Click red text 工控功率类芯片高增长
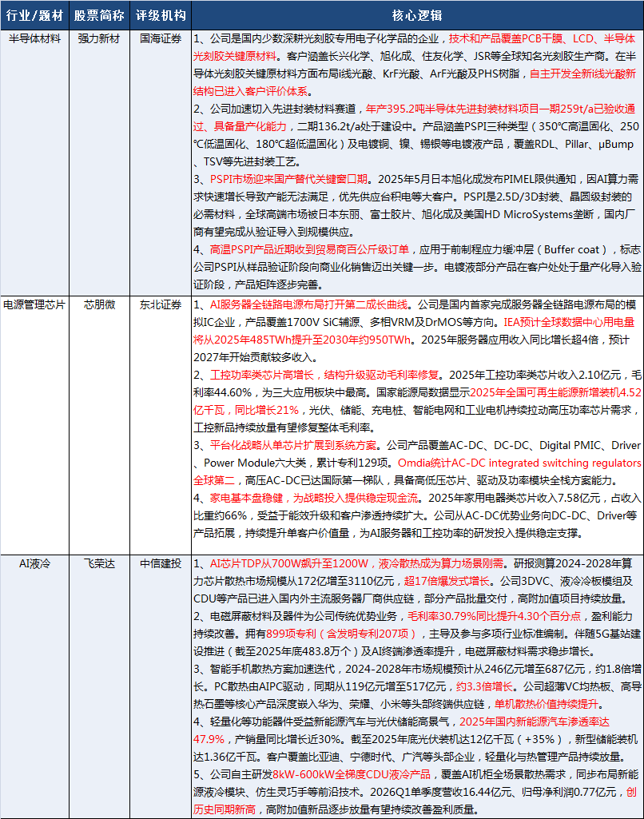Image resolution: width=644 pixels, height=819 pixels. click(x=261, y=375)
